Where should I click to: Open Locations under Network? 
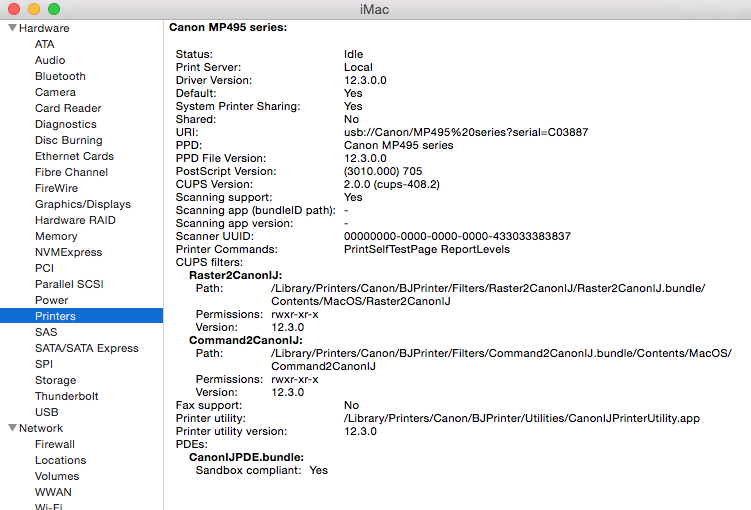pos(60,460)
